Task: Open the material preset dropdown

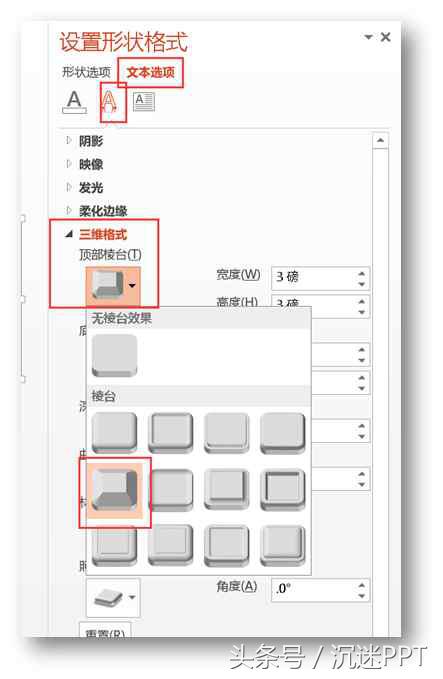Action: pyautogui.click(x=113, y=598)
